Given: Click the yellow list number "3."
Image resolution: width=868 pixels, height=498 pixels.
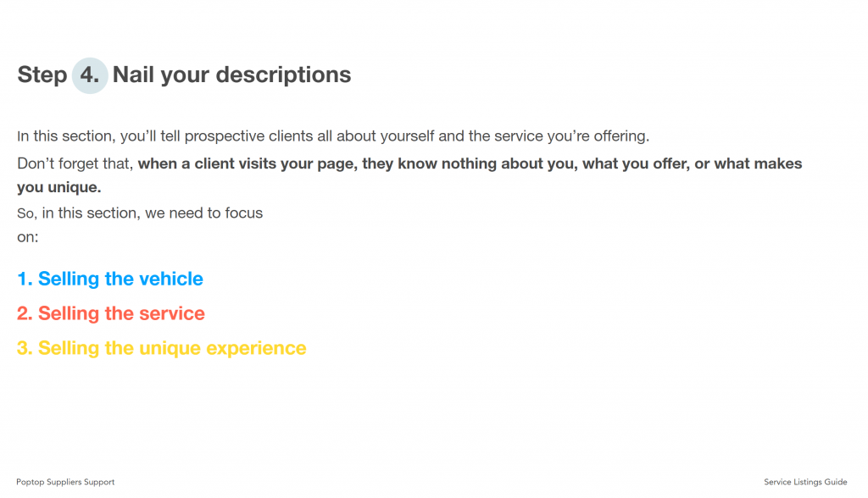Looking at the screenshot, I should pos(25,348).
